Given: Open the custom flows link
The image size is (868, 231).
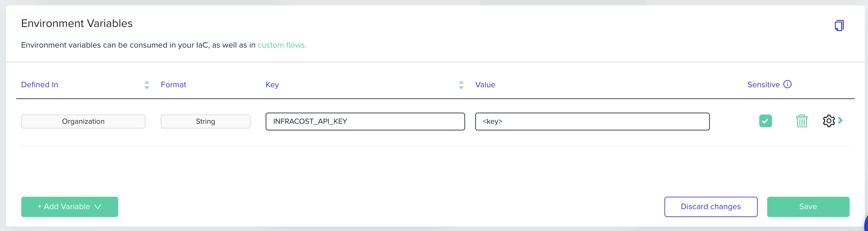Looking at the screenshot, I should [282, 45].
